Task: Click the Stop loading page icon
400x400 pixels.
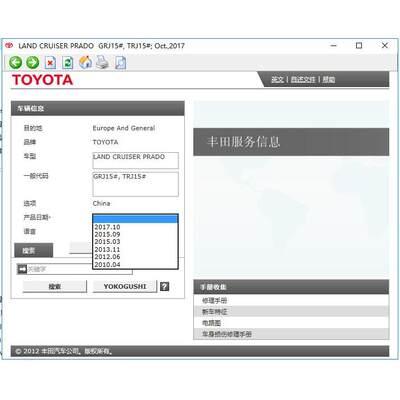Action: point(50,63)
